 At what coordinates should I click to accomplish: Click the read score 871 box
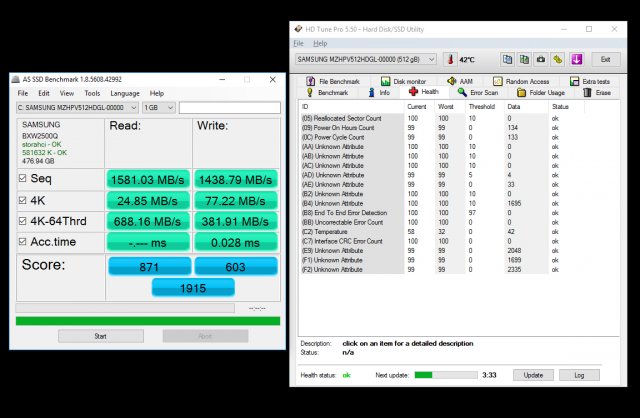tap(149, 267)
